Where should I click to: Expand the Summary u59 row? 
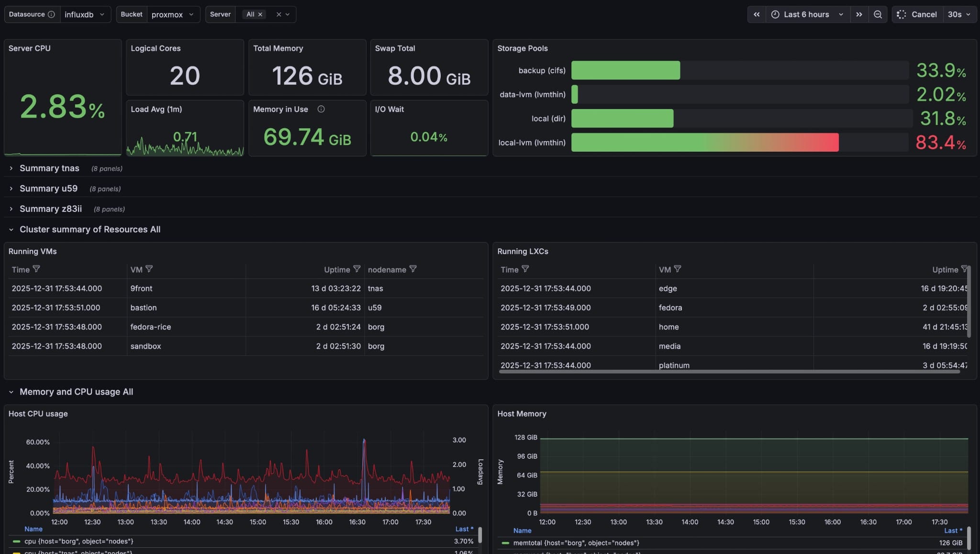[x=48, y=188]
